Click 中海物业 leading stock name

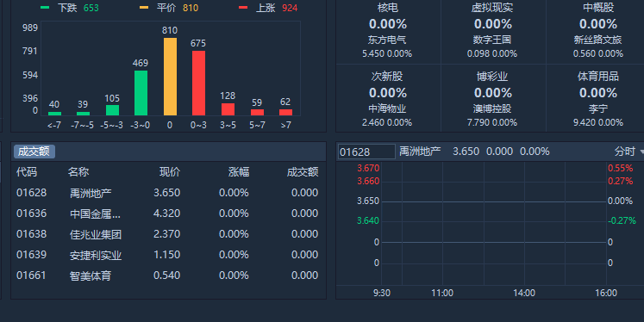click(387, 108)
